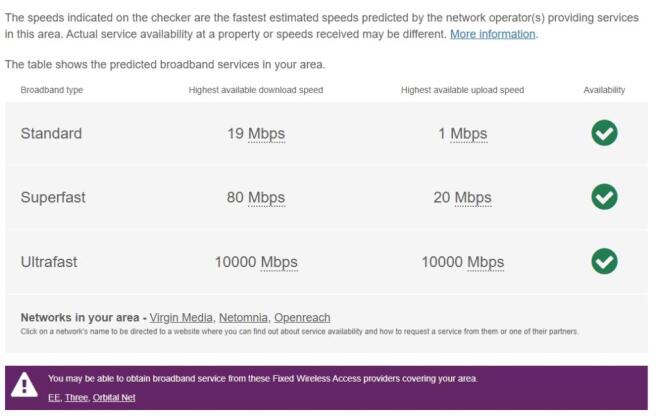Select the Three wireless provider link

point(76,397)
